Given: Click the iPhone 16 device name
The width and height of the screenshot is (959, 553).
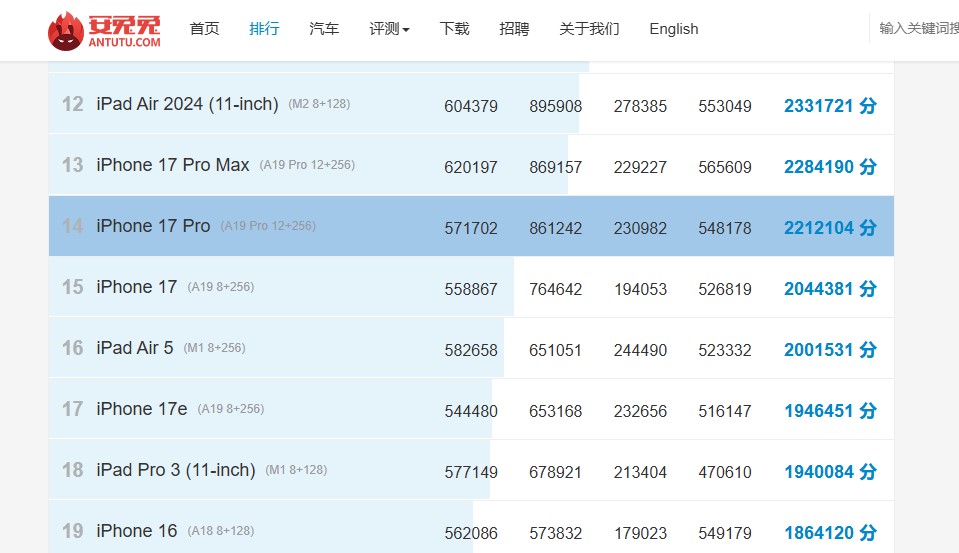Looking at the screenshot, I should point(136,531).
